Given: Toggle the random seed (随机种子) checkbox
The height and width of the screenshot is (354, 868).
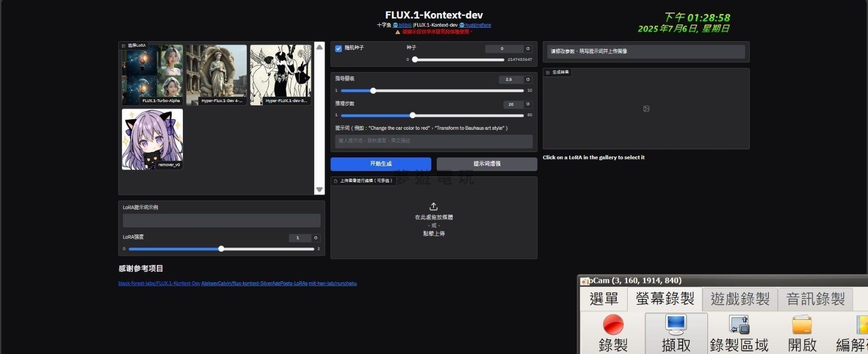Looking at the screenshot, I should pos(339,48).
